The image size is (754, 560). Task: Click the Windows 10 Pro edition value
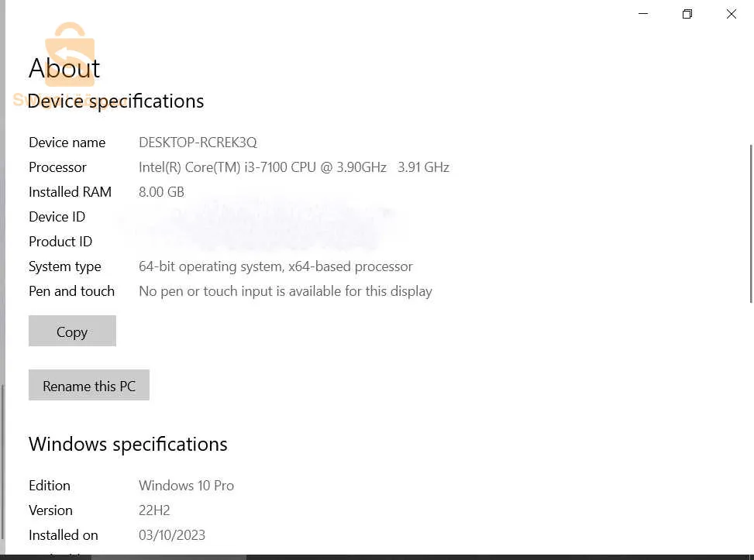tap(186, 486)
